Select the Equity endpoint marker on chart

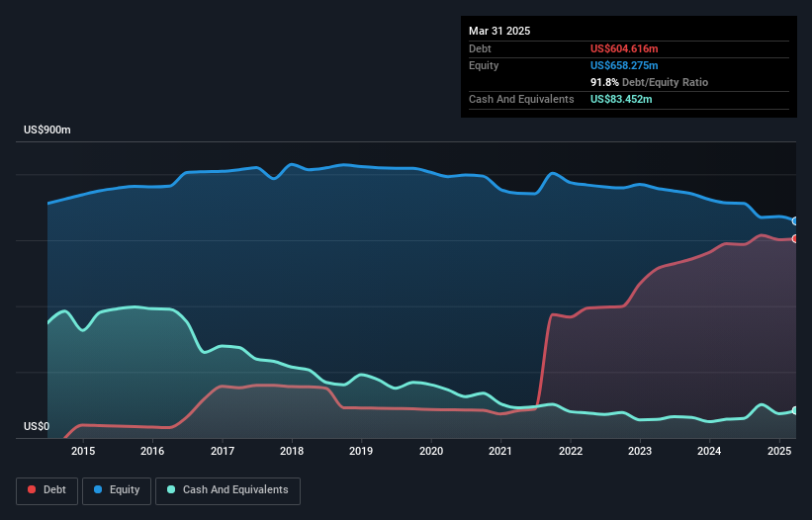coord(795,220)
